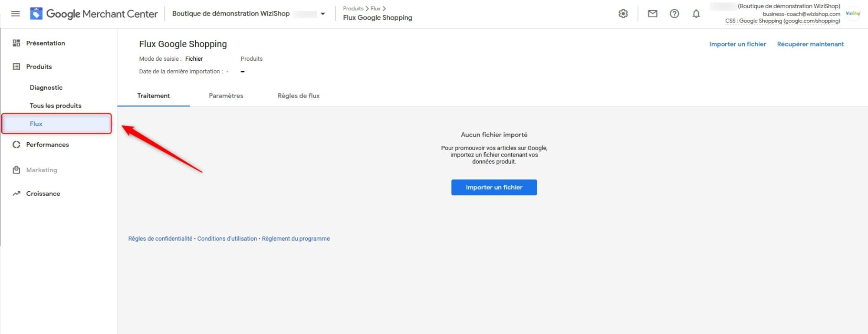868x334 pixels.
Task: Click the Performances circle icon
Action: [x=16, y=144]
